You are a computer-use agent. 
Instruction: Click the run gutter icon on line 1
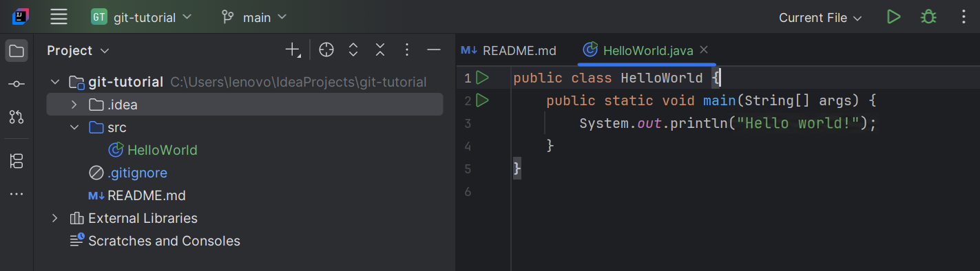click(x=482, y=78)
